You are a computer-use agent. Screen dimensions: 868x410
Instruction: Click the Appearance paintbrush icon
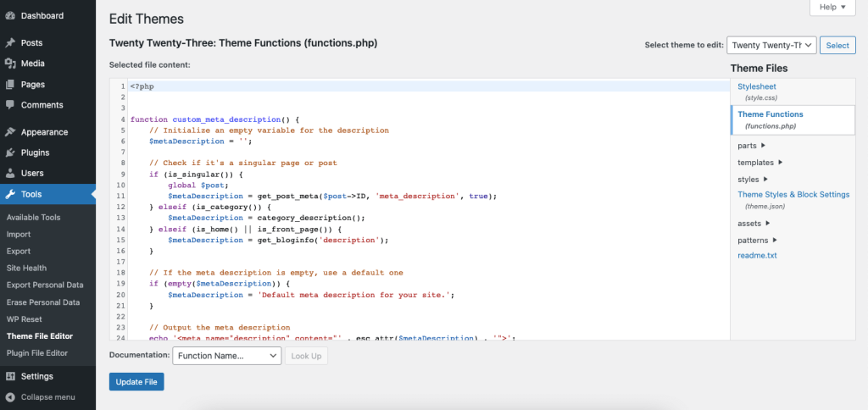point(10,132)
